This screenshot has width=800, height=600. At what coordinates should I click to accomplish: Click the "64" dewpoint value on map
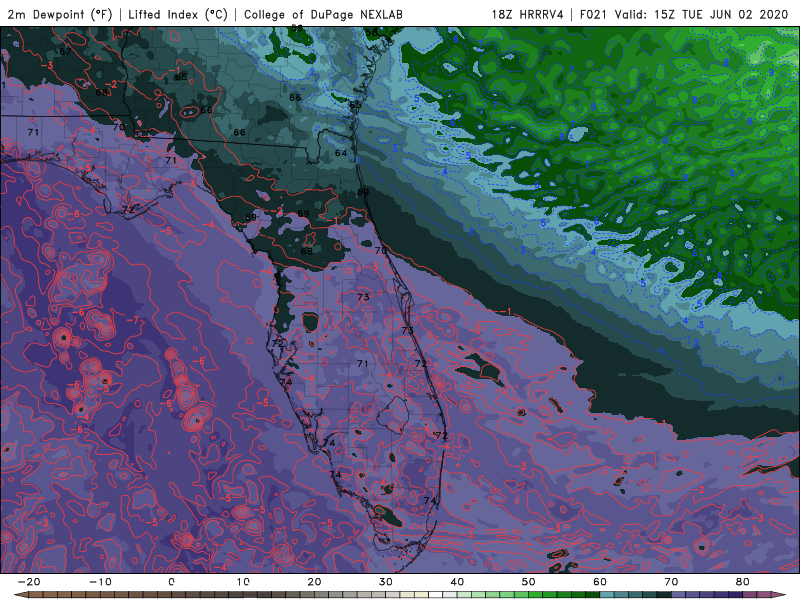[341, 153]
